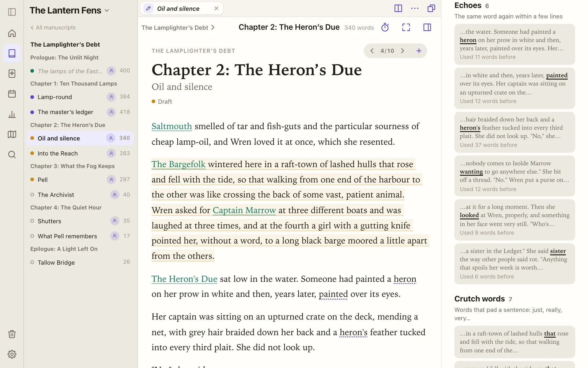The width and height of the screenshot is (588, 368).
Task: Open What Pell remembers scene
Action: [80, 236]
